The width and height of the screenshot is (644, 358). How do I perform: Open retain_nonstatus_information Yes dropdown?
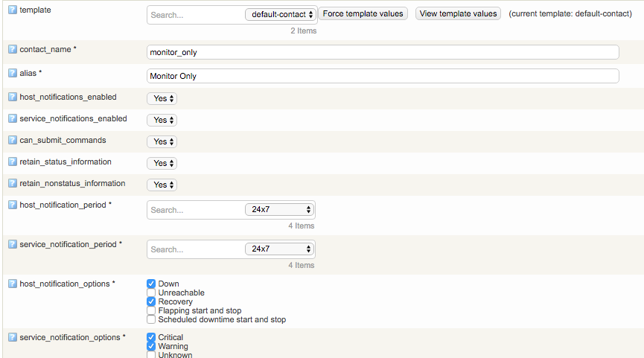[162, 185]
